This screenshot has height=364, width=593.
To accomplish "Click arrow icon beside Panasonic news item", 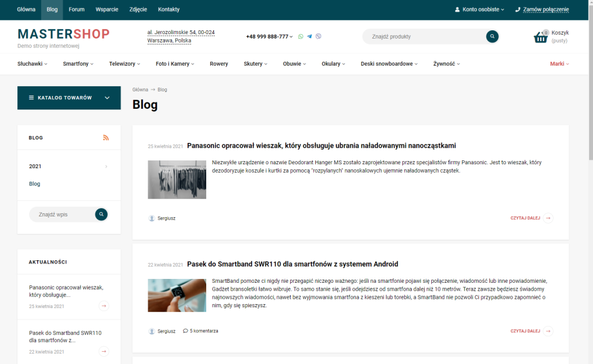I will click(104, 306).
